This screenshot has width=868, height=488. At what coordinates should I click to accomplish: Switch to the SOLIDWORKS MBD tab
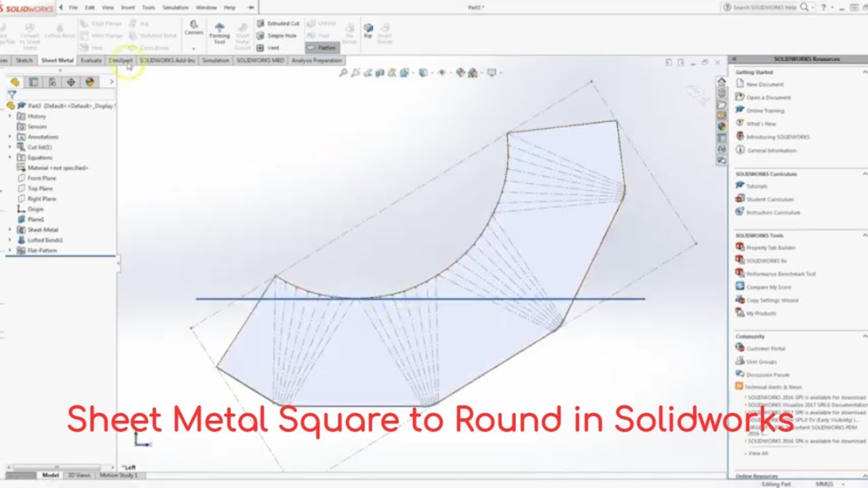pyautogui.click(x=260, y=60)
